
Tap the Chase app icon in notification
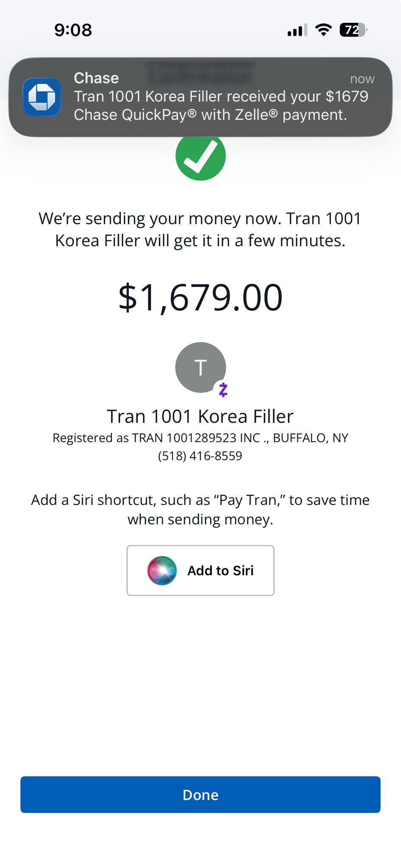42,97
